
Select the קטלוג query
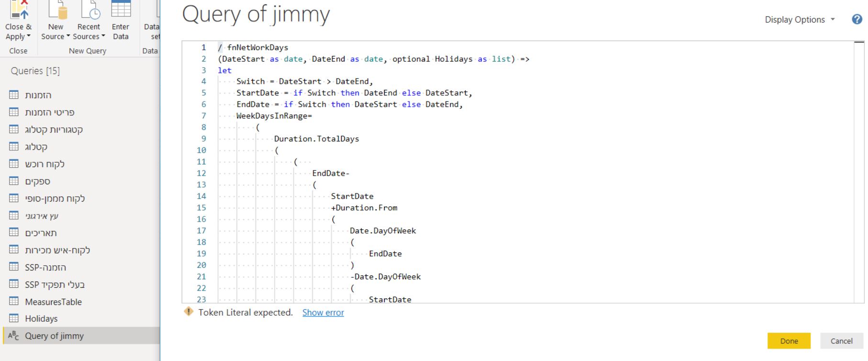pyautogui.click(x=81, y=147)
